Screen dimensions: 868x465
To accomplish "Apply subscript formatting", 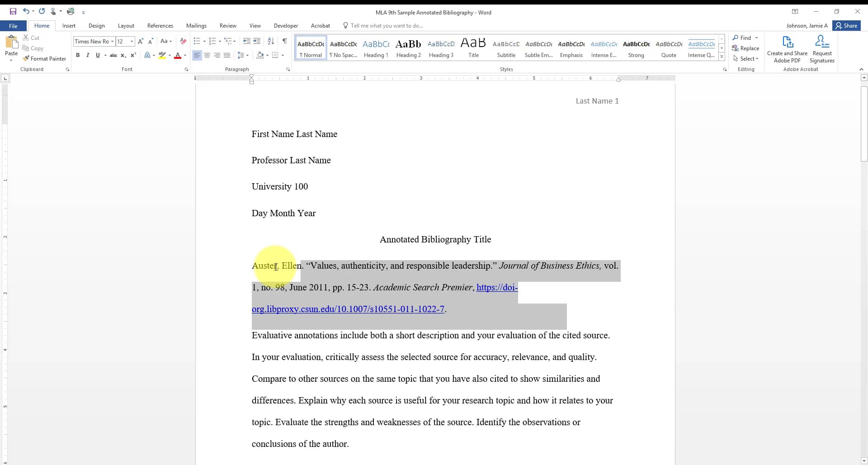I will [123, 55].
